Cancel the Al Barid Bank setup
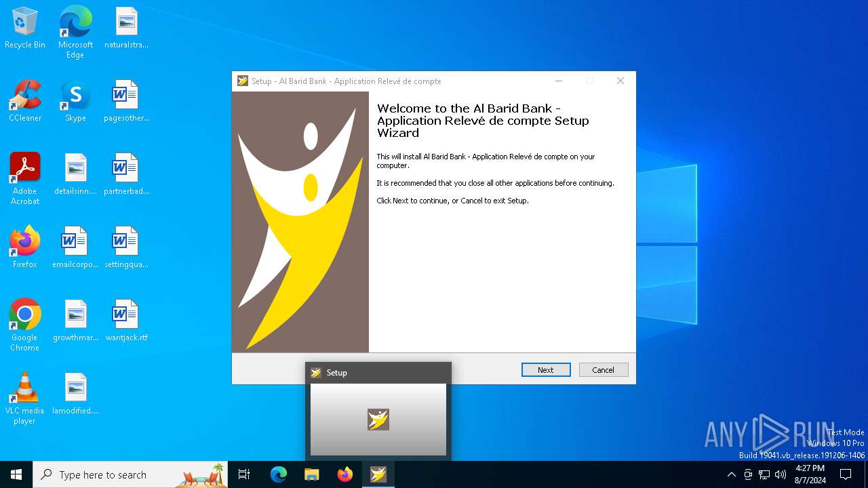This screenshot has height=488, width=868. point(604,370)
